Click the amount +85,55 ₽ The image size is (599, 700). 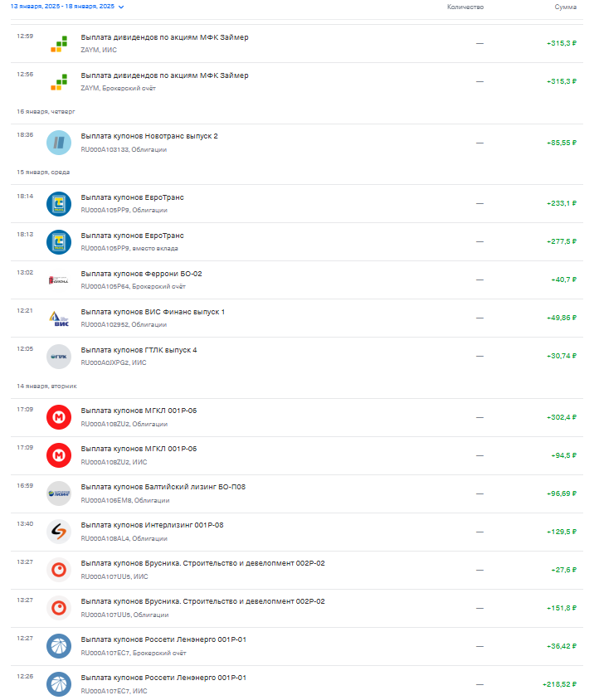562,143
